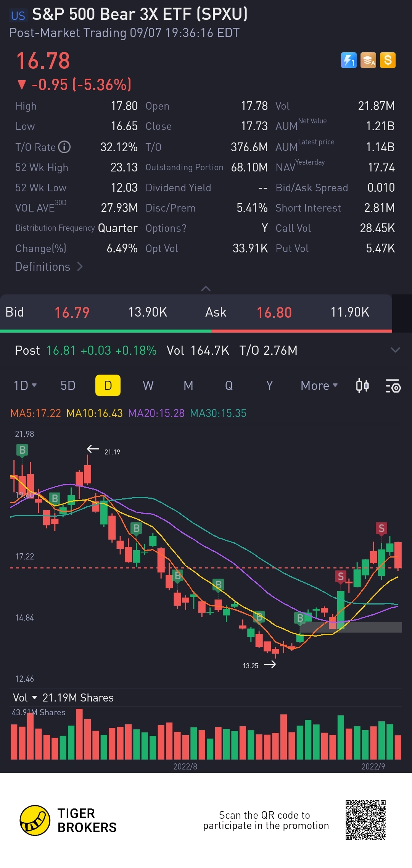Viewport: 412px width, 868px height.
Task: Open the T/O Rate info icon
Action: tap(64, 147)
